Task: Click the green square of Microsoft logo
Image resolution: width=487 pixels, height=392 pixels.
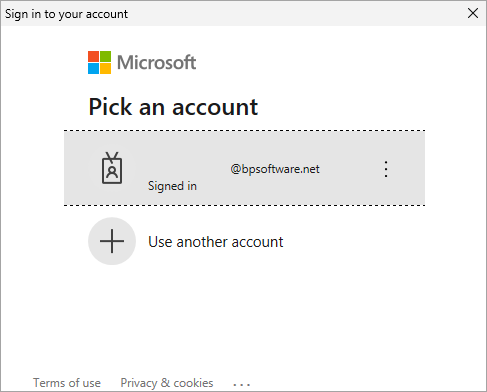Action: (x=106, y=56)
